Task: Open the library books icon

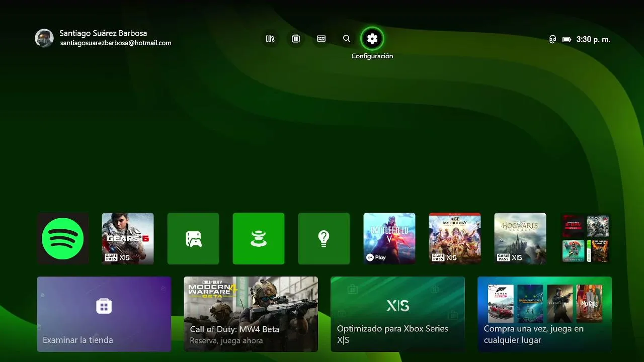Action: click(270, 39)
